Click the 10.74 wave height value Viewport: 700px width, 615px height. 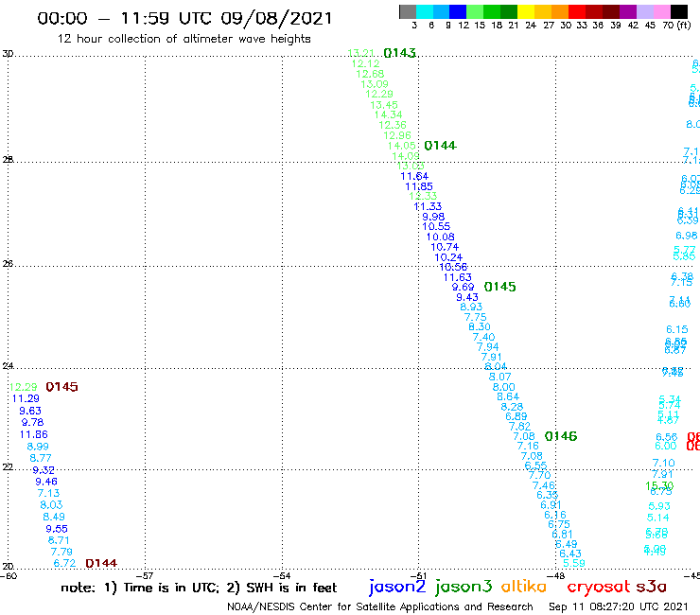(445, 247)
